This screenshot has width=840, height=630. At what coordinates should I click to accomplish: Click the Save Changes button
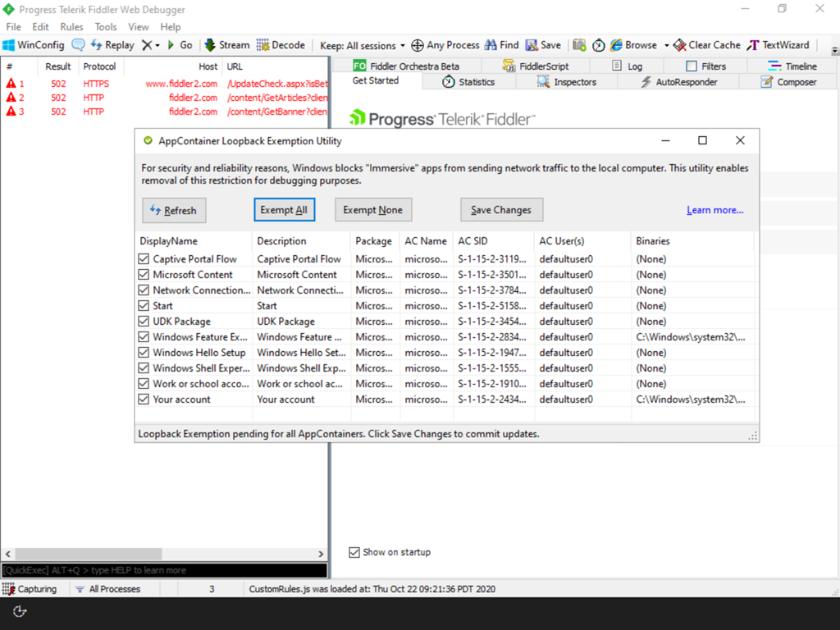click(501, 210)
